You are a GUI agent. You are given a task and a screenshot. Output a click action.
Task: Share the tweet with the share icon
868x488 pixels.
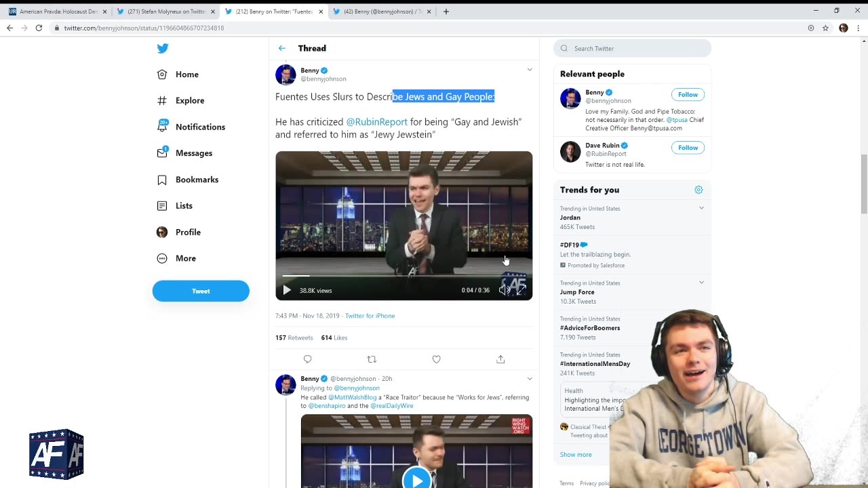click(500, 359)
